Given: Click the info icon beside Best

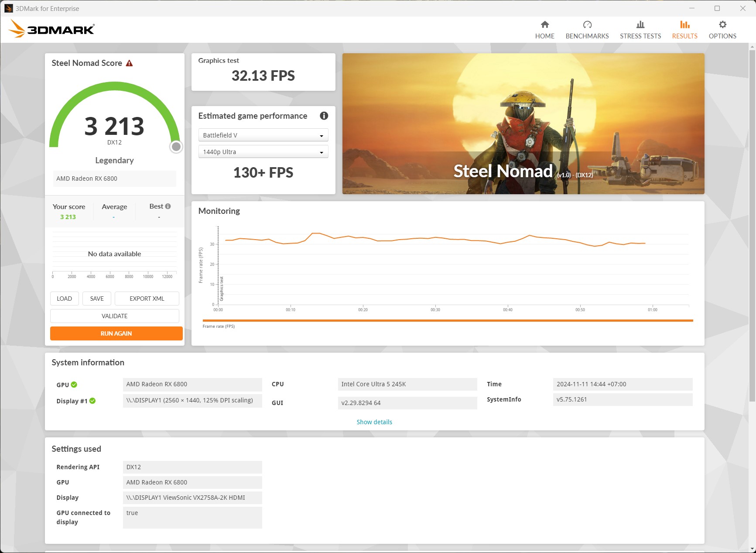Looking at the screenshot, I should tap(168, 206).
